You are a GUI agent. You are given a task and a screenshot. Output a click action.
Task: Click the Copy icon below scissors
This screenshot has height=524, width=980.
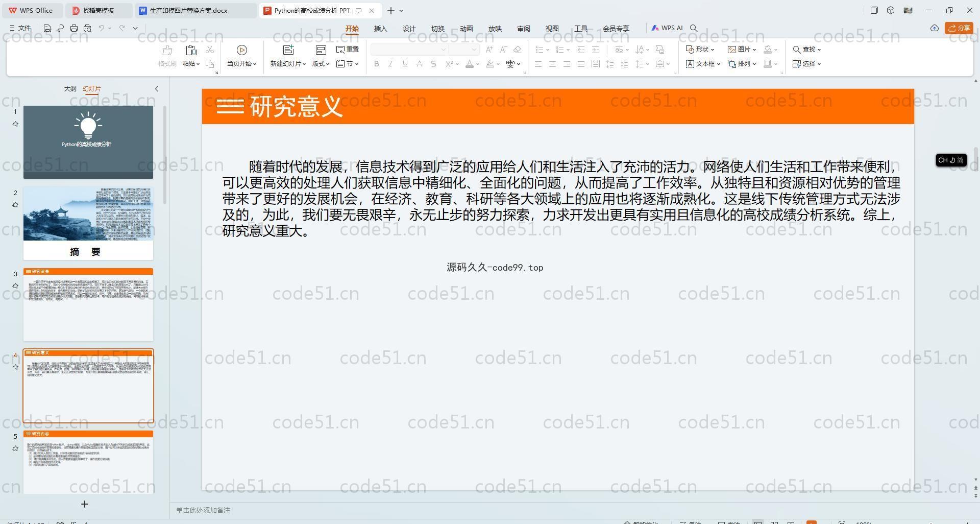[x=210, y=64]
